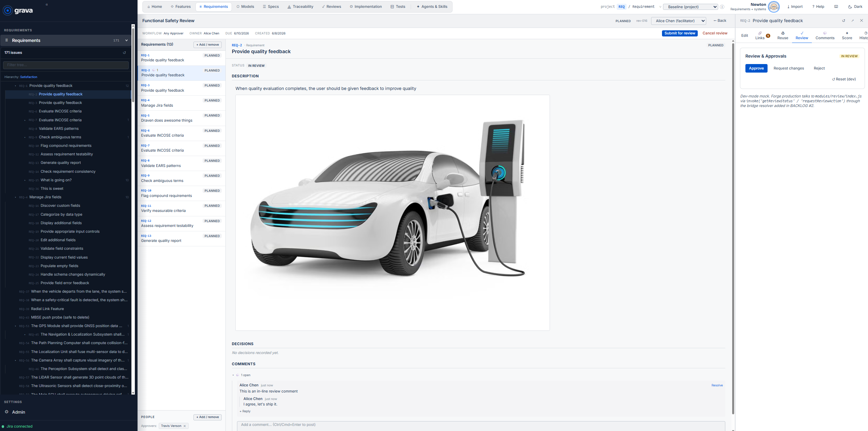Go Back from the review
This screenshot has height=431, width=868.
point(720,21)
